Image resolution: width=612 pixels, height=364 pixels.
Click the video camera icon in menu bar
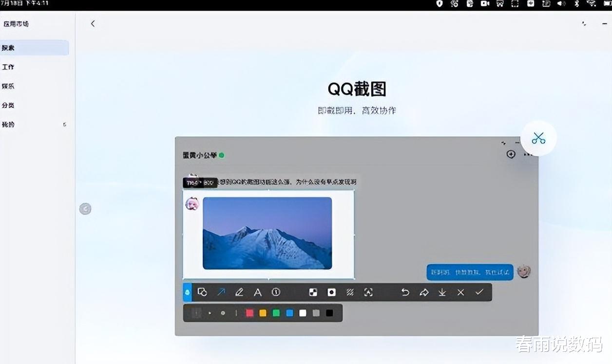tap(485, 3)
